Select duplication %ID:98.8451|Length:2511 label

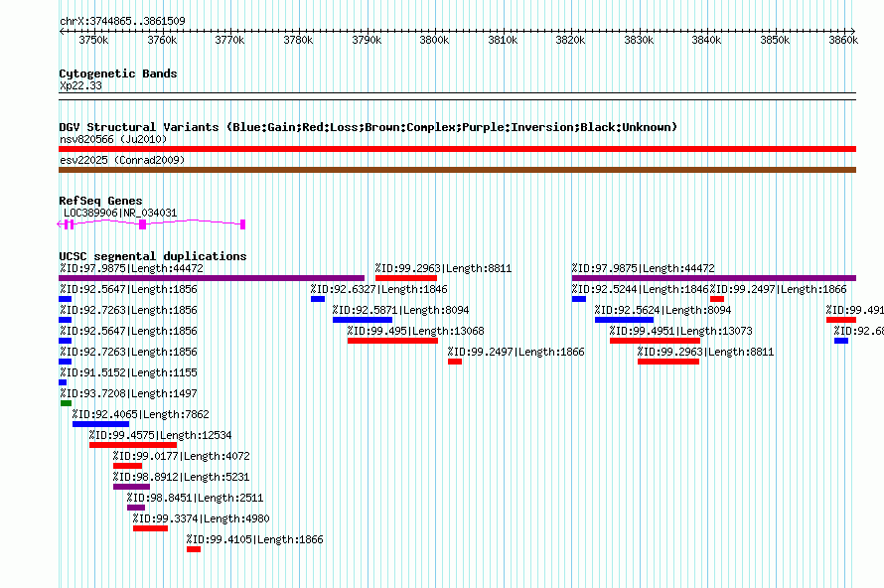pyautogui.click(x=195, y=498)
